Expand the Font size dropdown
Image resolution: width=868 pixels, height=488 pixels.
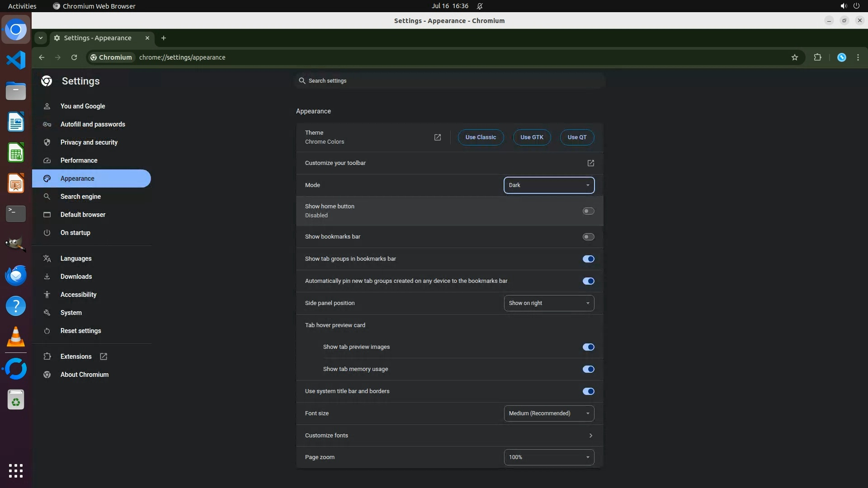(x=549, y=413)
